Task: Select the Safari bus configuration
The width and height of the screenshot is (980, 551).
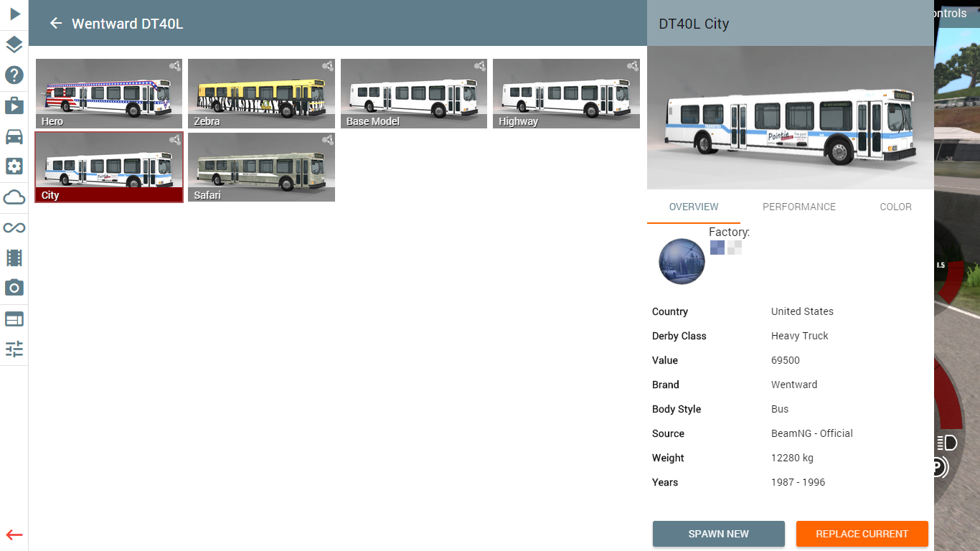Action: pyautogui.click(x=261, y=167)
